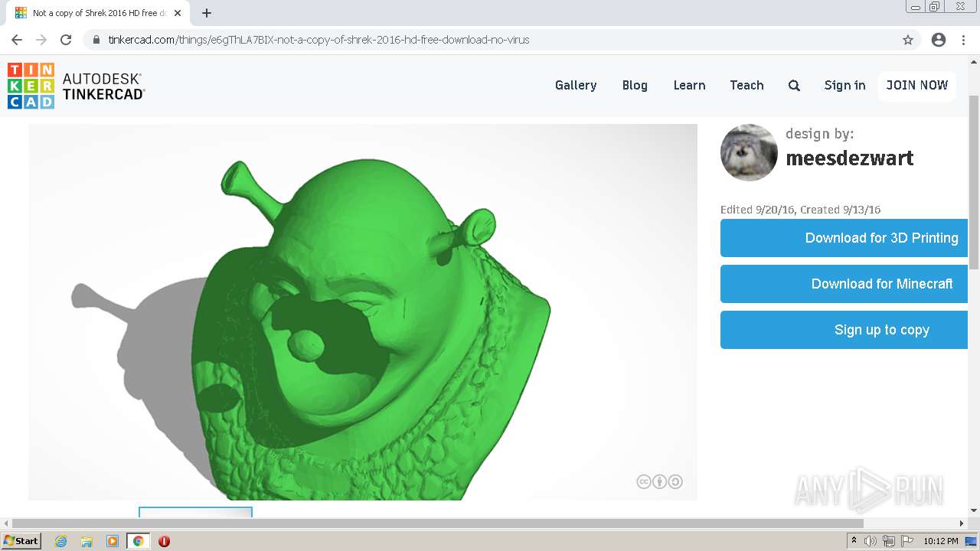Image resolution: width=980 pixels, height=551 pixels.
Task: Click the red Opera taskbar icon
Action: pyautogui.click(x=164, y=541)
